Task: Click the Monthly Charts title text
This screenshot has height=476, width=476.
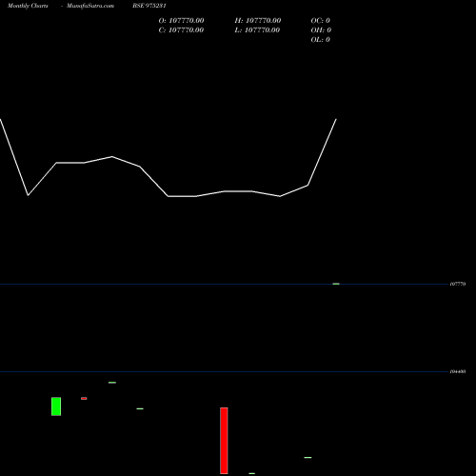Action: (x=28, y=6)
